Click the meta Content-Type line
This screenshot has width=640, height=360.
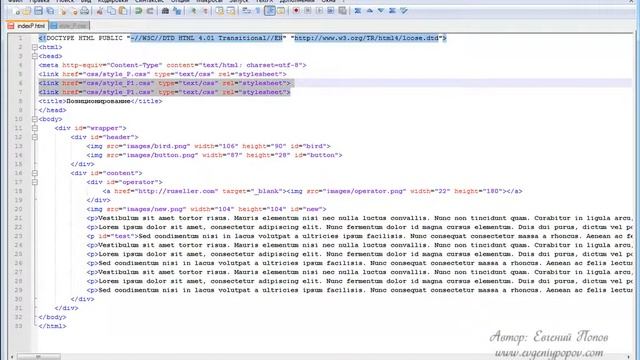pos(172,65)
